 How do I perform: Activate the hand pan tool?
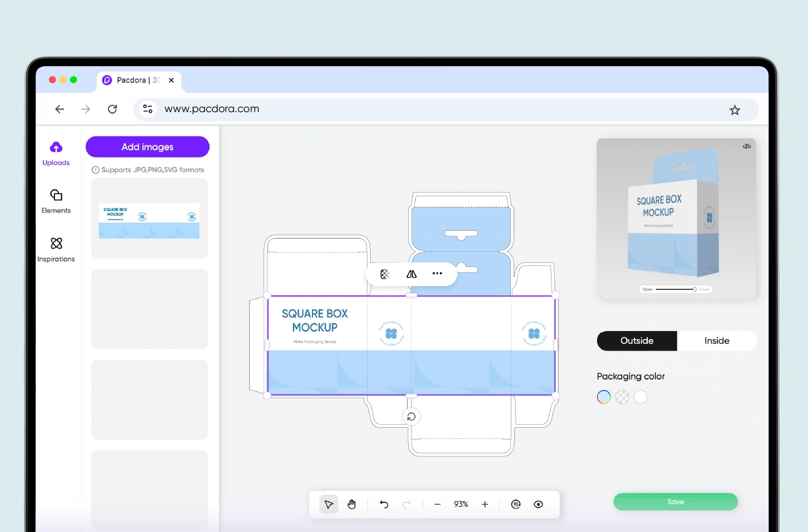pyautogui.click(x=352, y=505)
